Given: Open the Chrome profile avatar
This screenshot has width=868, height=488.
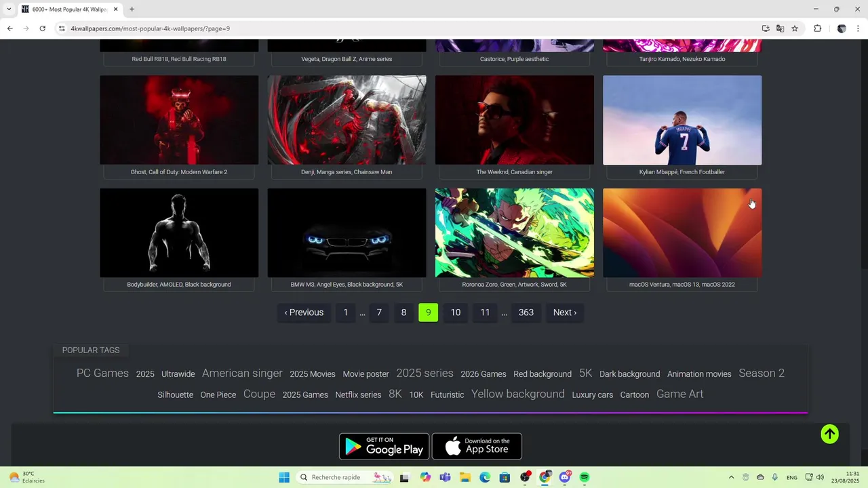Looking at the screenshot, I should (842, 28).
